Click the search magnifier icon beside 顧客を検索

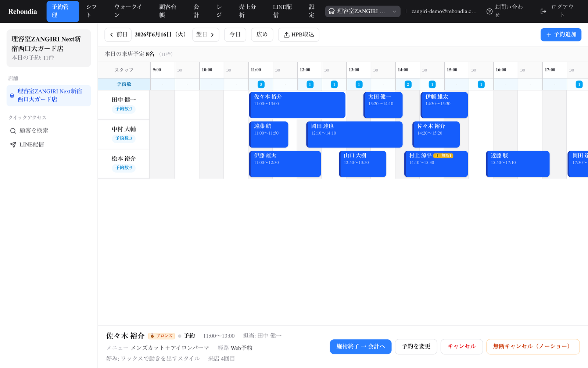click(13, 131)
